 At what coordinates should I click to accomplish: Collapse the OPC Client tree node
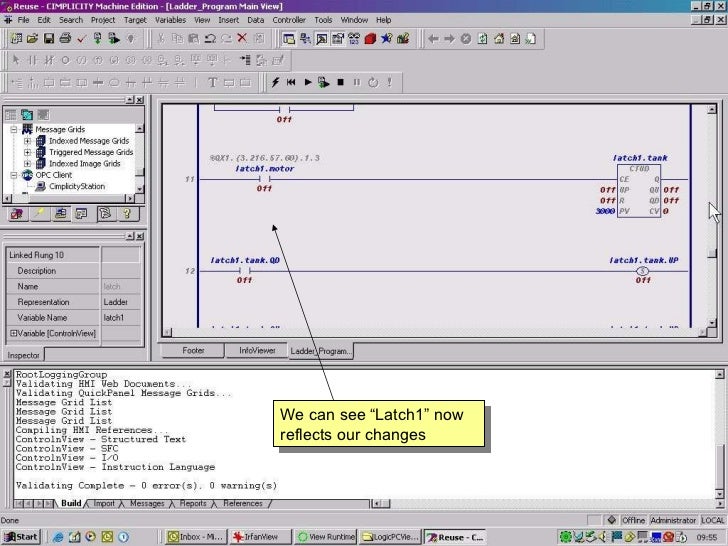click(14, 175)
